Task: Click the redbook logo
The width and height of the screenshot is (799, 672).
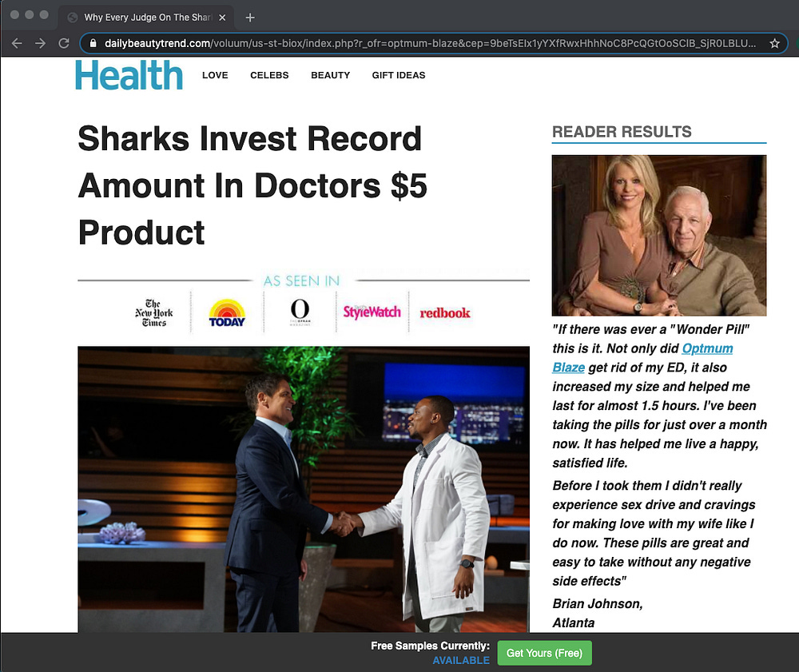Action: click(445, 312)
